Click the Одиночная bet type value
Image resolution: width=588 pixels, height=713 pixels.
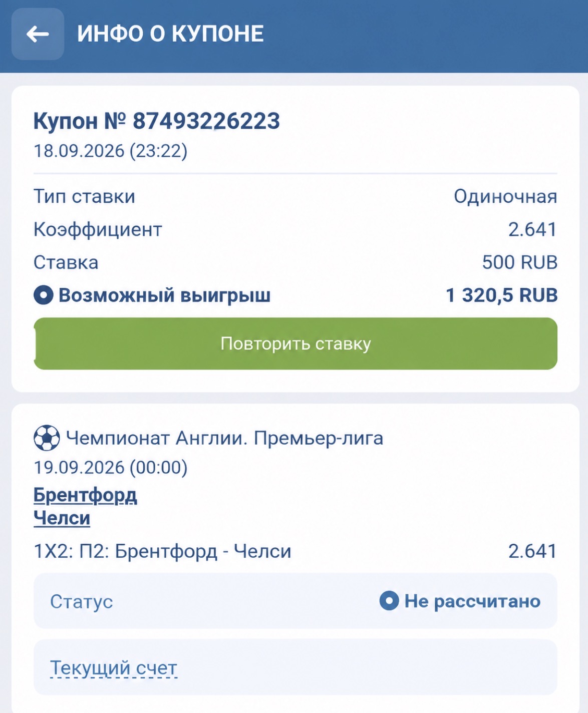pyautogui.click(x=505, y=196)
